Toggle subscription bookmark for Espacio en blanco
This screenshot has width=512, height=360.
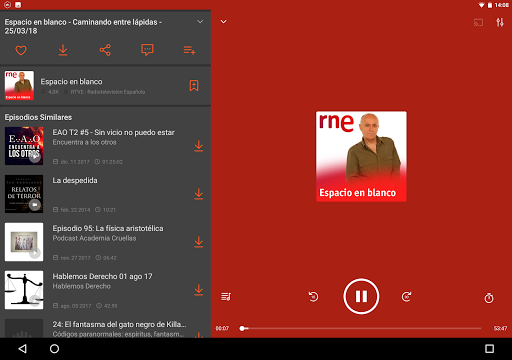(194, 85)
